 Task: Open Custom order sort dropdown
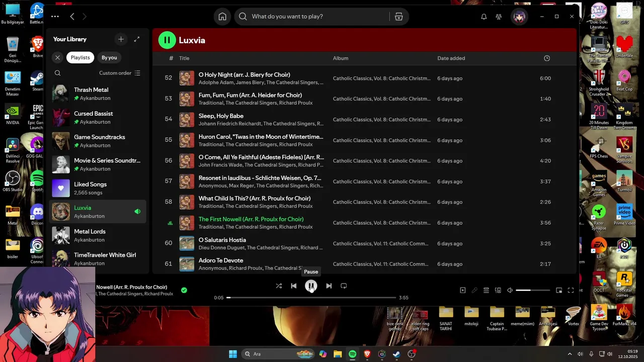(120, 73)
